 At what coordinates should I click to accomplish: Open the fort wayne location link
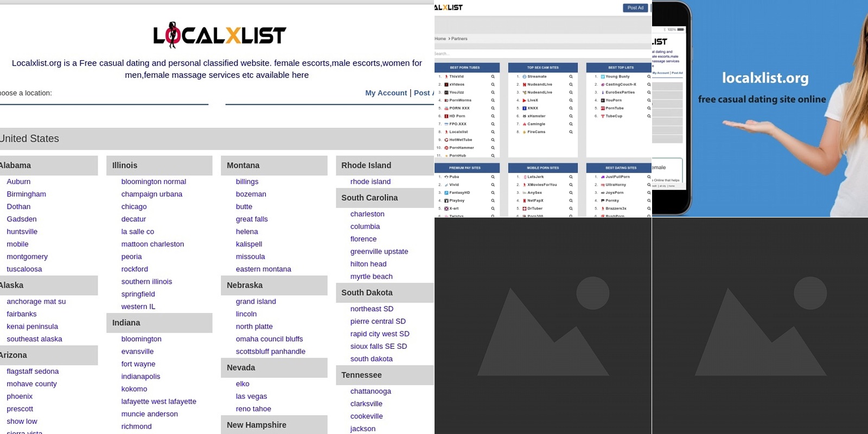pos(138,364)
